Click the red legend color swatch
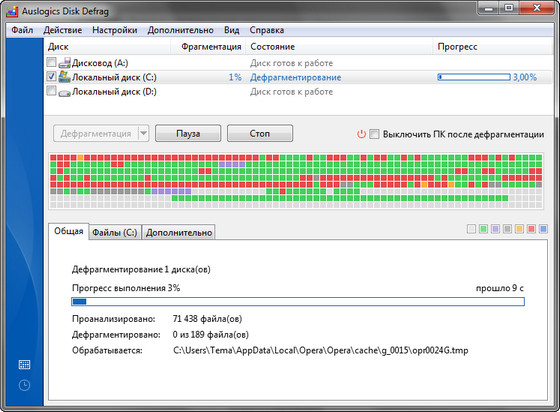Viewport: 560px width, 412px height. (531, 229)
